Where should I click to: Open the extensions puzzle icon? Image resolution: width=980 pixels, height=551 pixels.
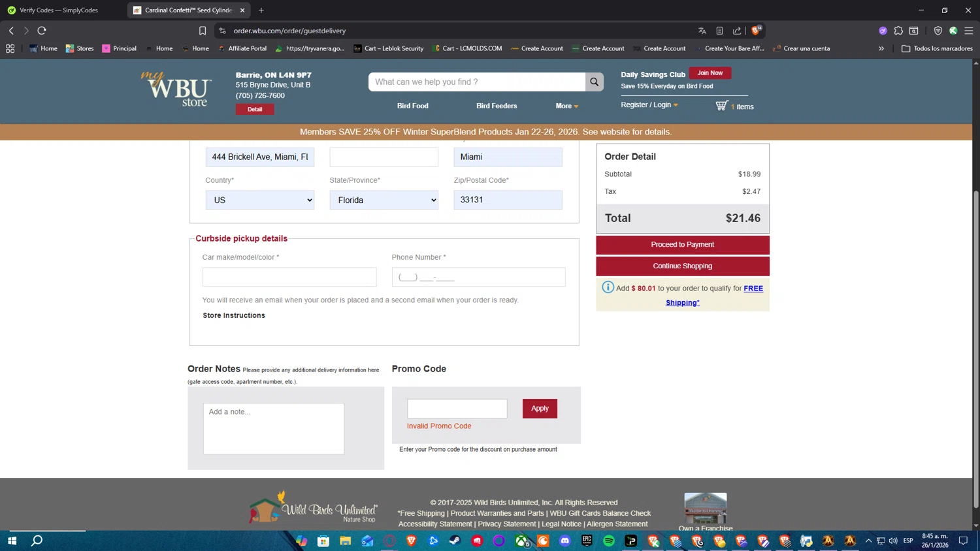898,31
